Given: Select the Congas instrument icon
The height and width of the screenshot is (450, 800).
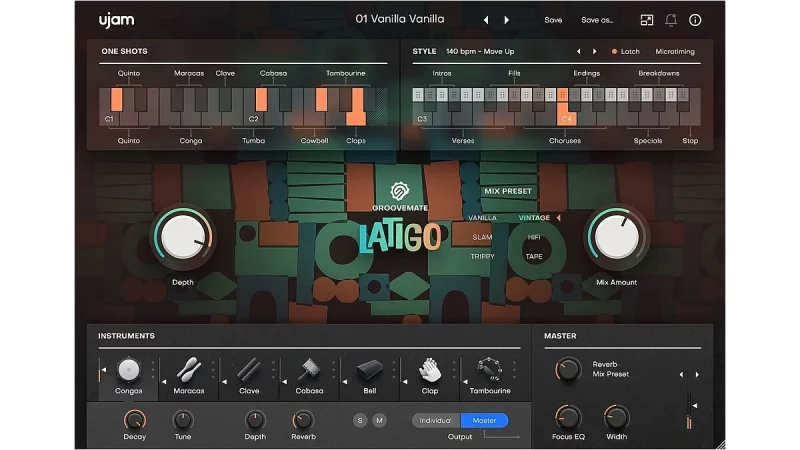Looking at the screenshot, I should 129,370.
